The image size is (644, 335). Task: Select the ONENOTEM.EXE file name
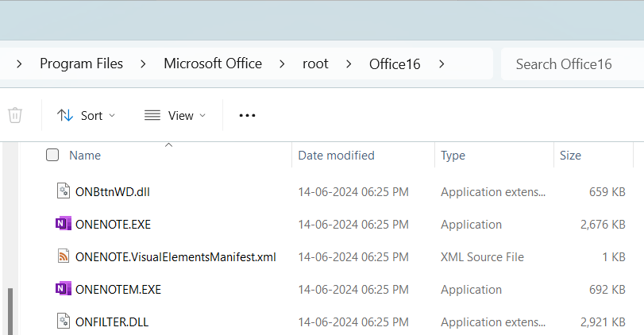pyautogui.click(x=118, y=290)
